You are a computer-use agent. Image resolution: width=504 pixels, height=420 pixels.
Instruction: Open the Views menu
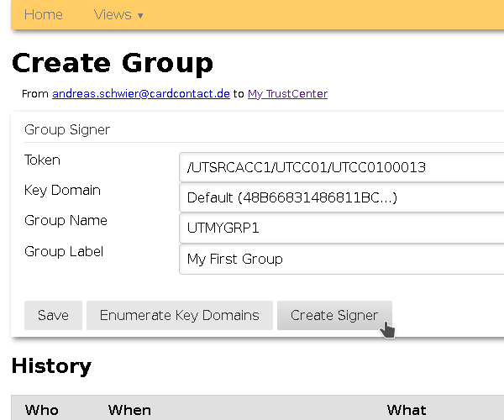tap(113, 14)
